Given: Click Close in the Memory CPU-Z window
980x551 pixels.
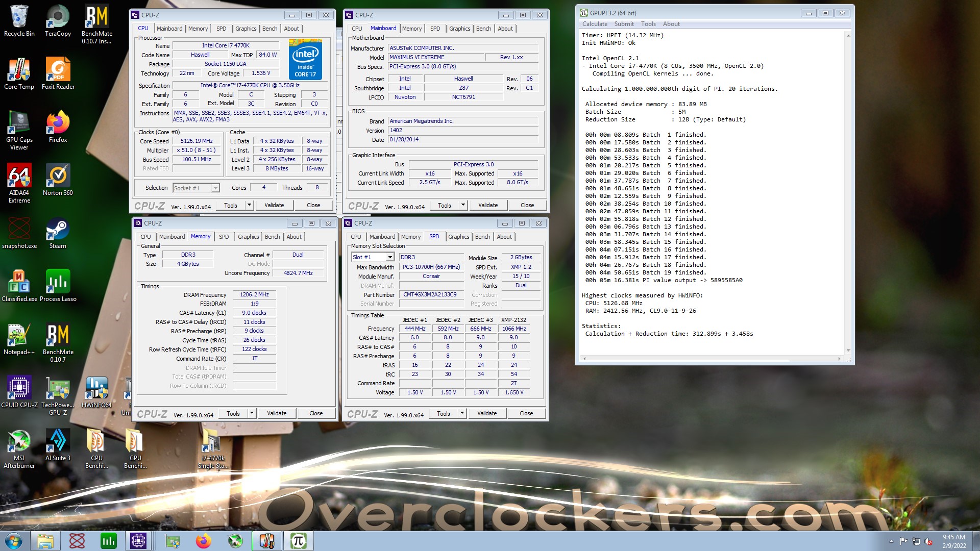Looking at the screenshot, I should (x=316, y=413).
